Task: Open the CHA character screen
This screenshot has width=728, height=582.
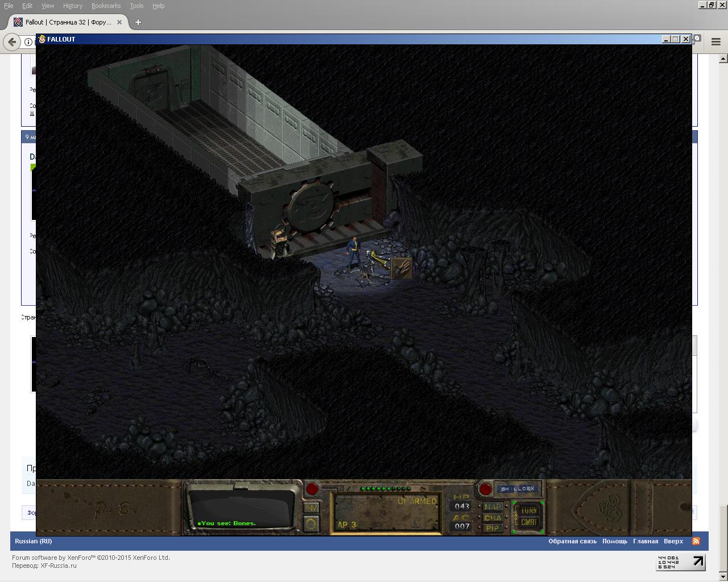Action: [x=493, y=518]
